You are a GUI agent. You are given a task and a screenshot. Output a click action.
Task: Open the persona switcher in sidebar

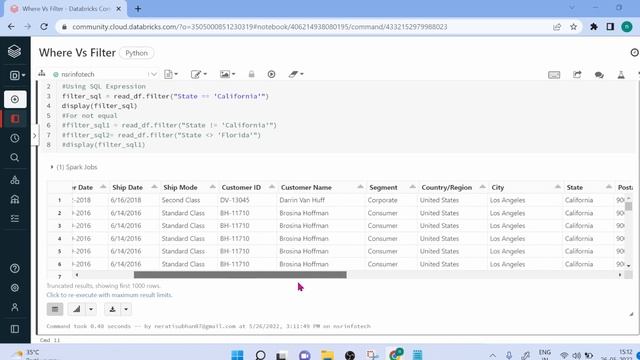17,75
